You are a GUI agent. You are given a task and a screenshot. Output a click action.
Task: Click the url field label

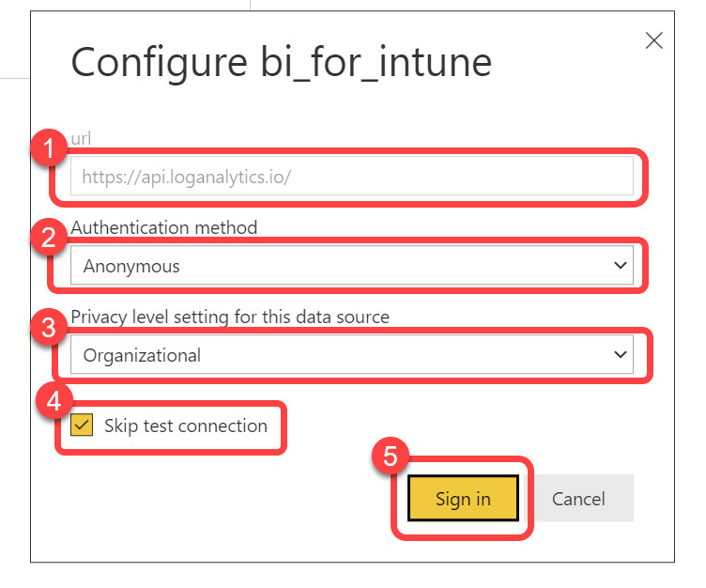click(x=81, y=138)
